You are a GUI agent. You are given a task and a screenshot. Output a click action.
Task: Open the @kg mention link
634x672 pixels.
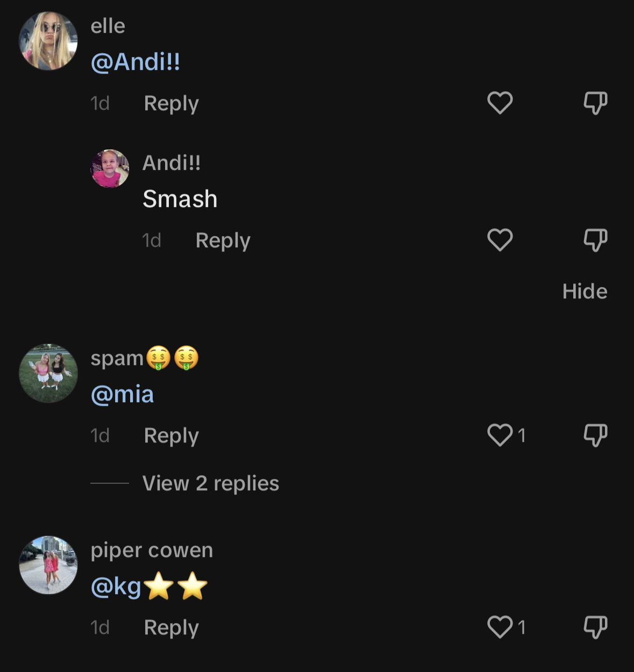[116, 587]
